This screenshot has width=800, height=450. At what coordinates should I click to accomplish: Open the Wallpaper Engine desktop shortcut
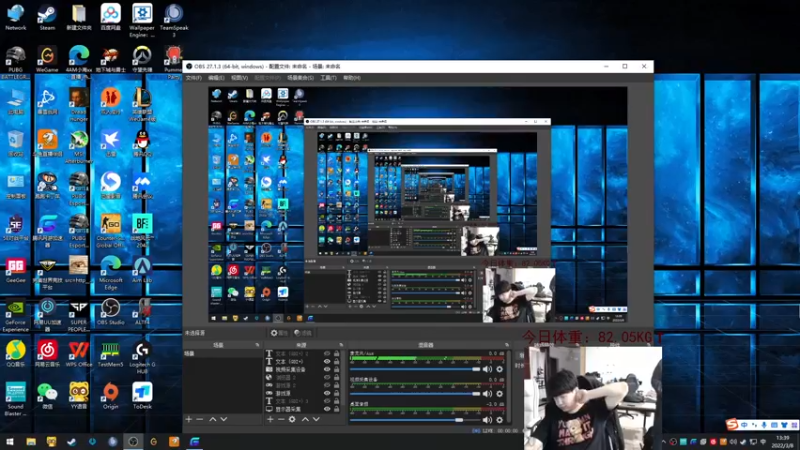(x=142, y=20)
